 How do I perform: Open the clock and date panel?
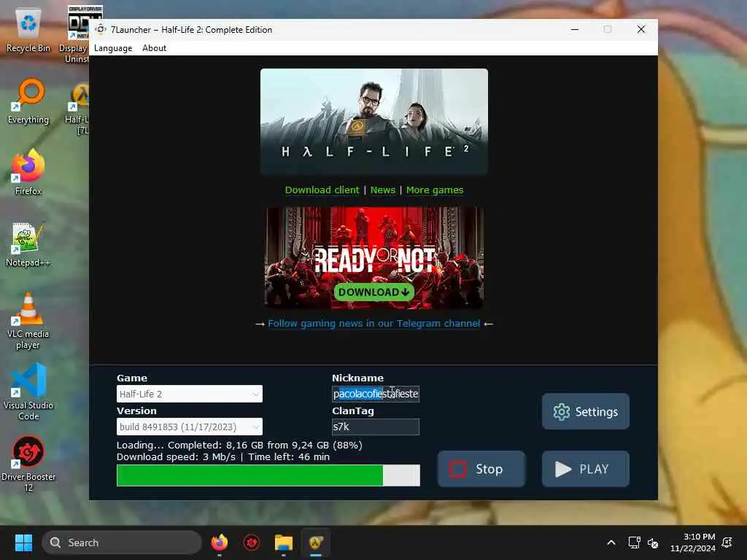click(x=693, y=542)
